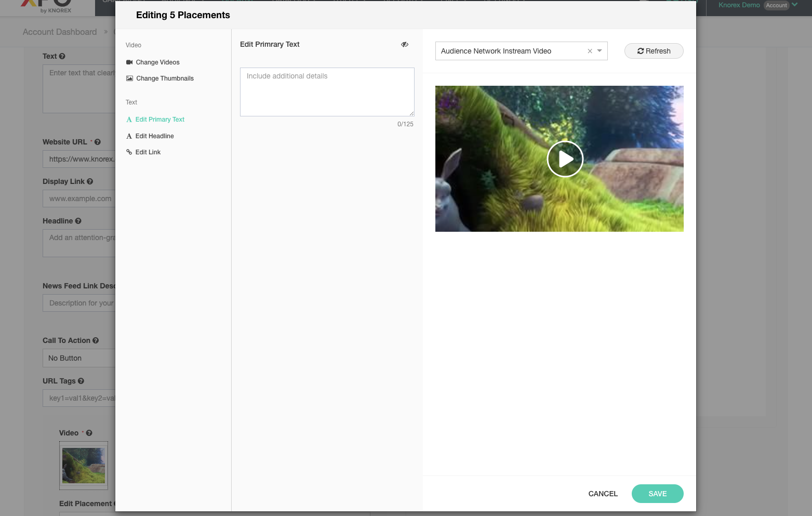Click Refresh to reload the preview

(654, 51)
